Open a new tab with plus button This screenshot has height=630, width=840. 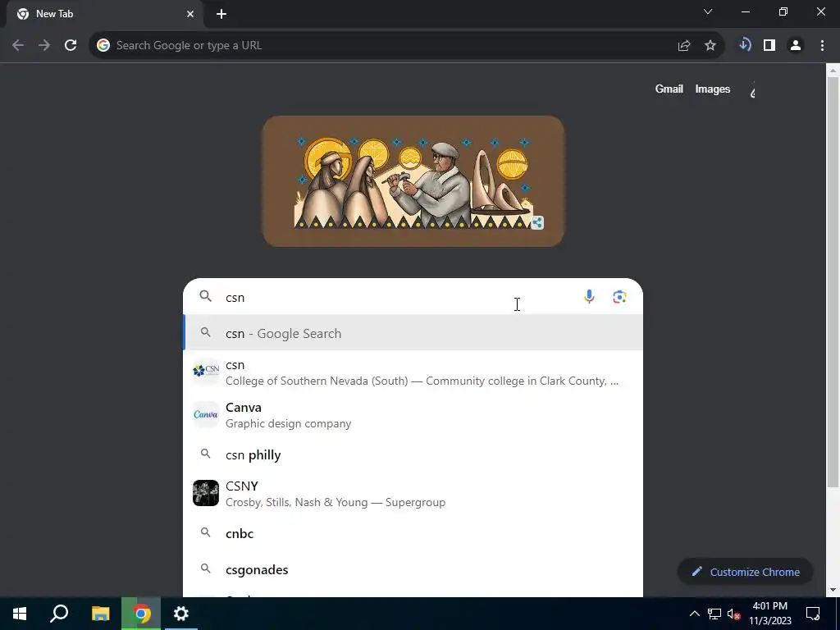221,14
